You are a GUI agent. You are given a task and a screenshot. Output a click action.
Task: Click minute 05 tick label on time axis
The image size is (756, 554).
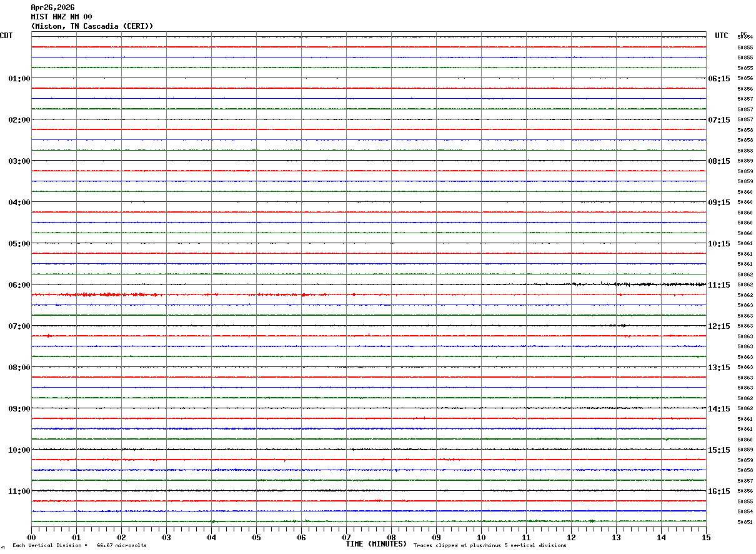coord(256,537)
